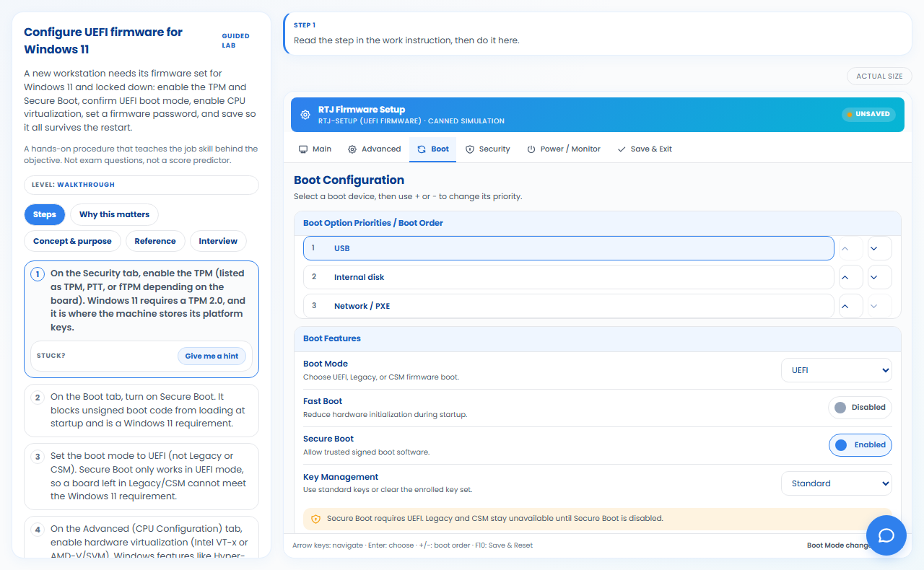
Task: Click the Level: Walkthrough label
Action: pyautogui.click(x=141, y=185)
